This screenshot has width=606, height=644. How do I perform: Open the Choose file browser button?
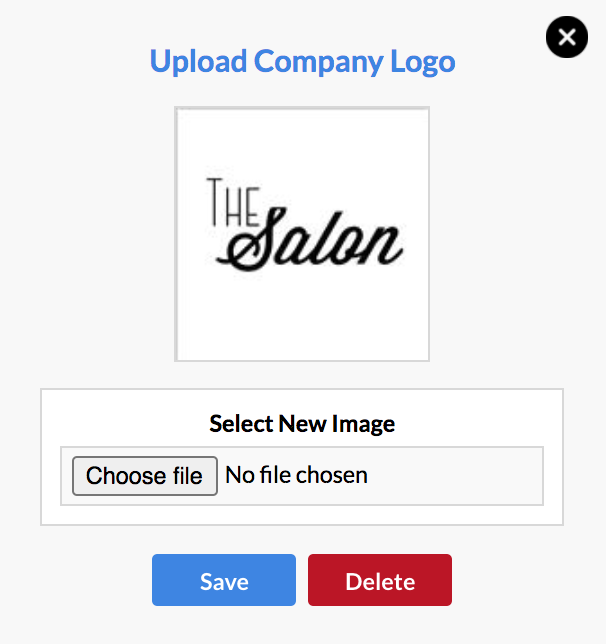(x=145, y=476)
